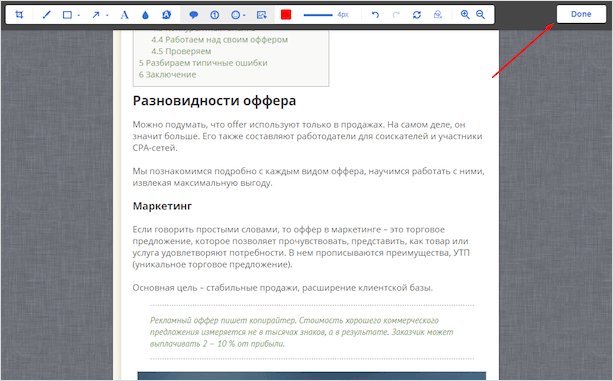Viewport: 613px width, 381px height.
Task: Open link 6 Заключение
Action: click(x=168, y=75)
